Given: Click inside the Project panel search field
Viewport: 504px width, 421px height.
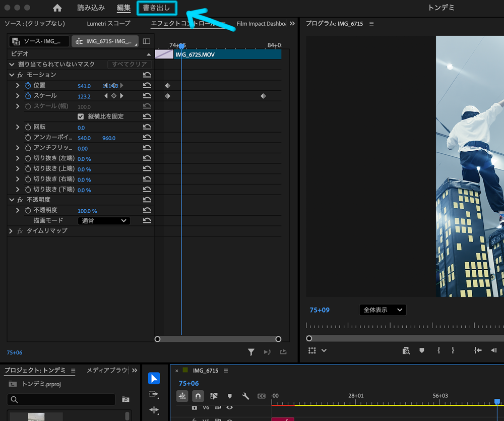Looking at the screenshot, I should coord(60,399).
